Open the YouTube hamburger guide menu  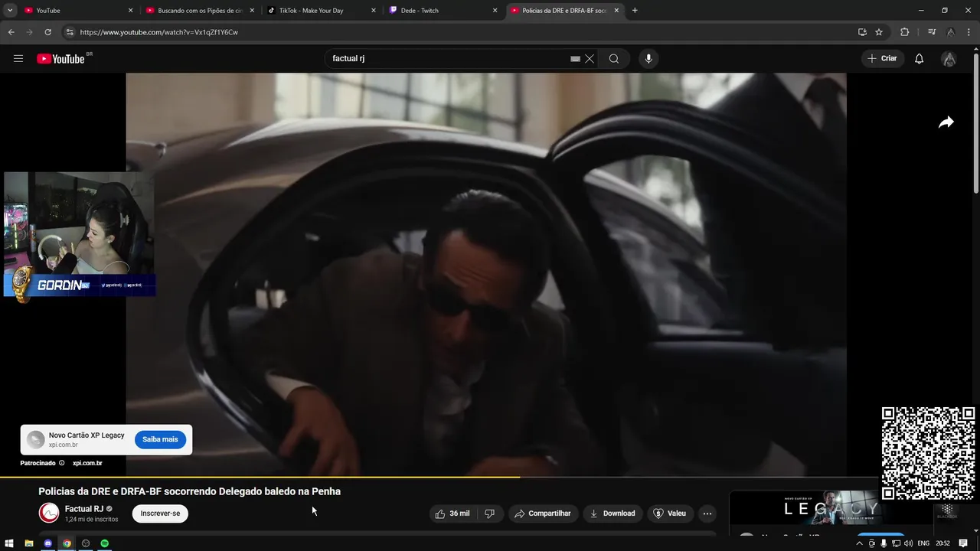[18, 59]
